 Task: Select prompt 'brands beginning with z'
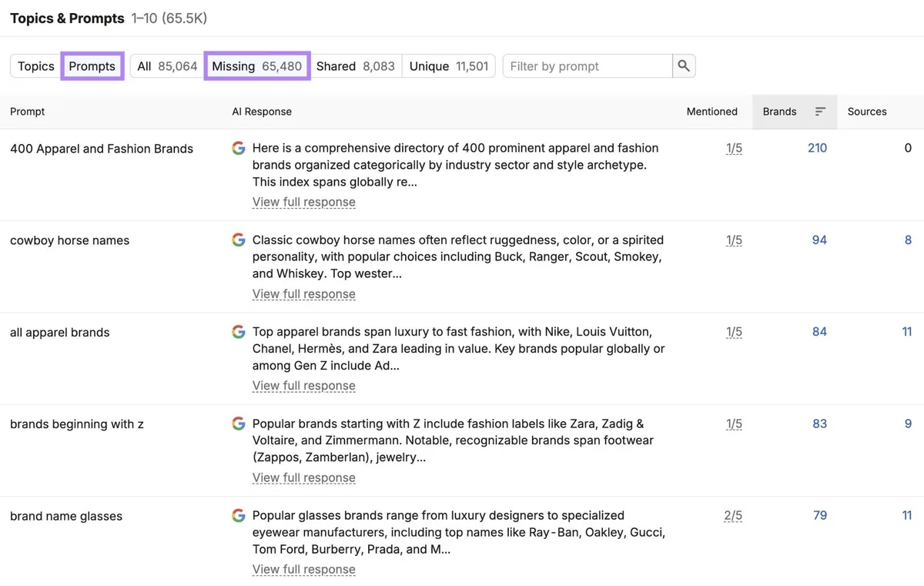point(77,424)
